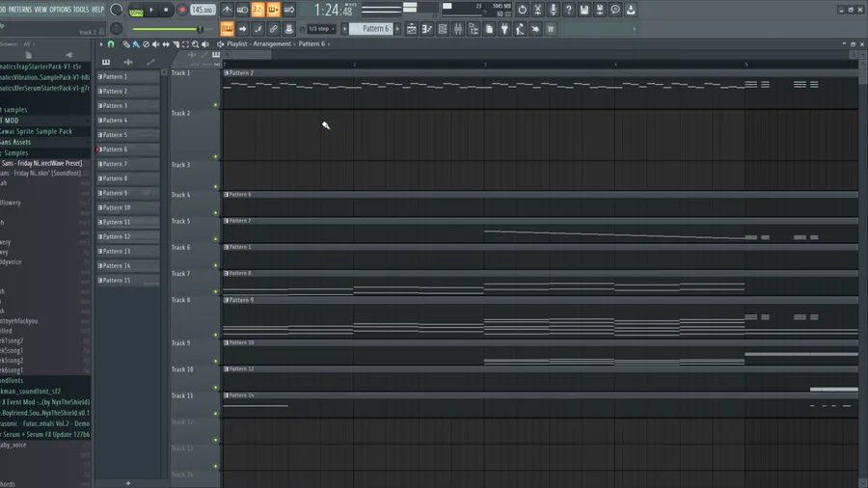Open the playlist options menu arrow
Viewport: 868px width, 488px height.
pyautogui.click(x=100, y=44)
